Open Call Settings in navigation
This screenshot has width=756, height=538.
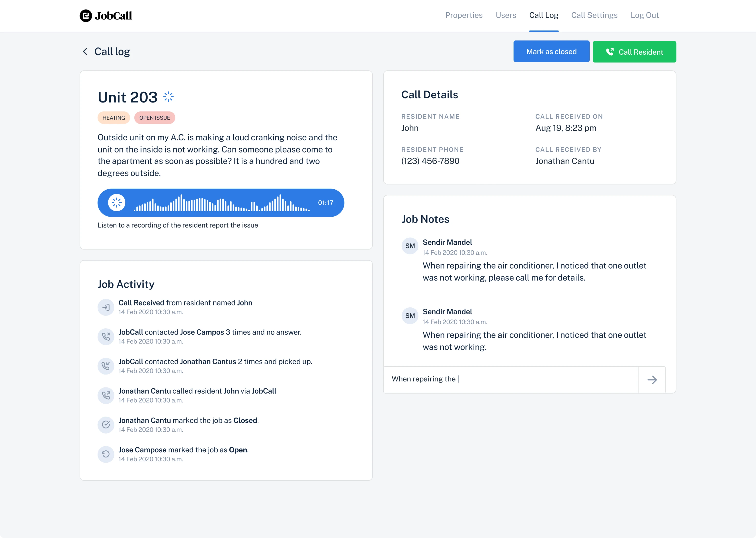594,15
